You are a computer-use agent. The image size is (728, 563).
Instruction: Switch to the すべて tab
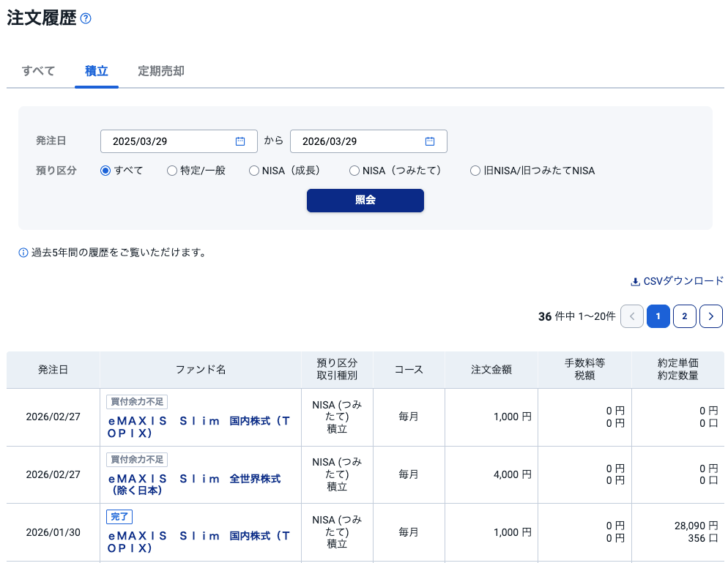[x=38, y=71]
